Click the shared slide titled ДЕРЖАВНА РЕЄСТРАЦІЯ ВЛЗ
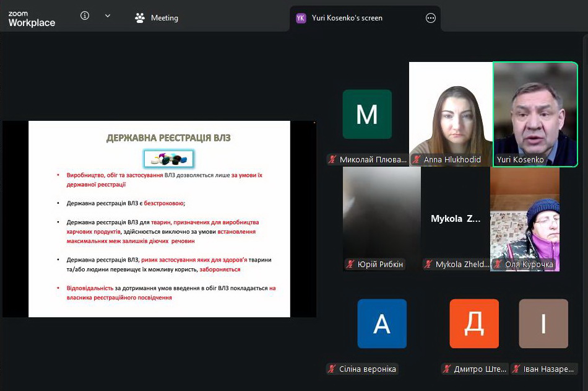 (159, 219)
